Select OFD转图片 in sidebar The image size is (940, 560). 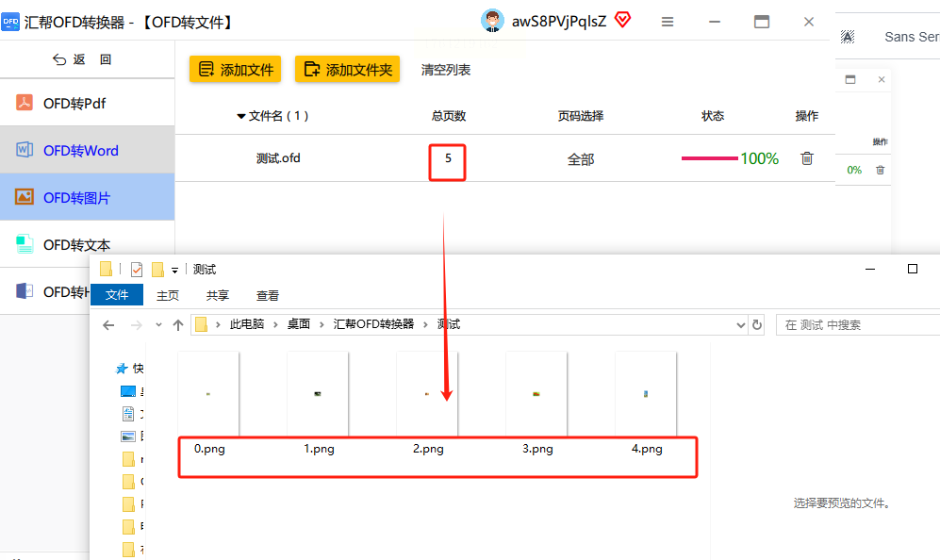click(87, 197)
